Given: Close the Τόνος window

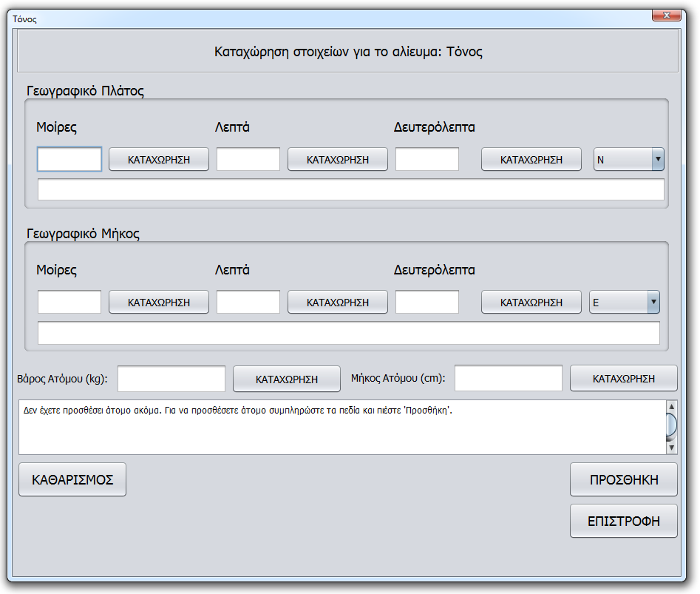Looking at the screenshot, I should pos(667,16).
